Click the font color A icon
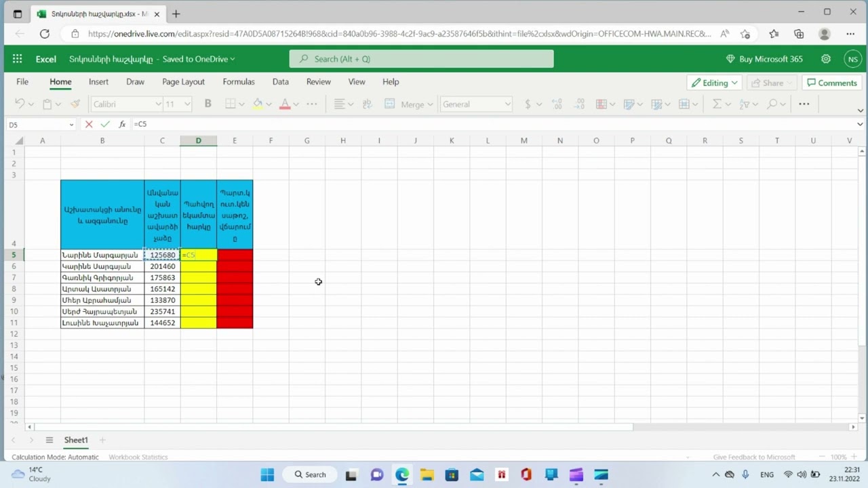The height and width of the screenshot is (488, 868). point(285,104)
